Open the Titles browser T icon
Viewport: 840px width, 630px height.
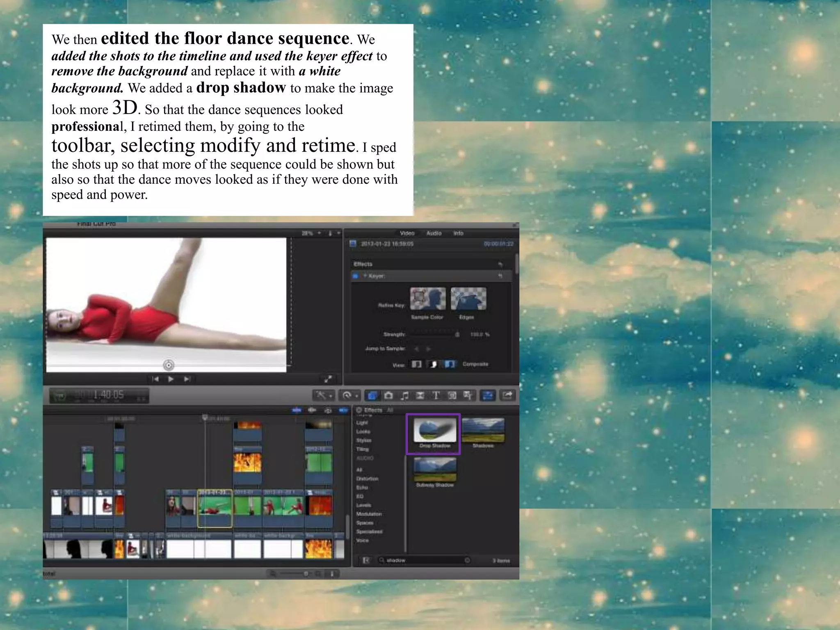tap(436, 395)
